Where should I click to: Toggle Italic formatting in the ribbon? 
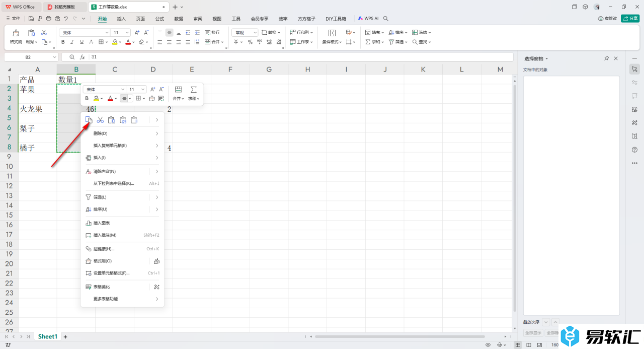click(x=72, y=42)
